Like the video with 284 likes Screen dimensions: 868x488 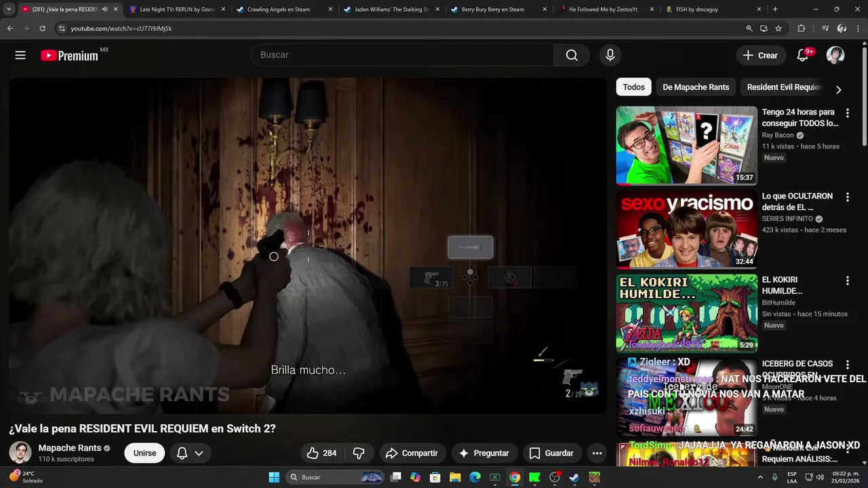point(321,453)
